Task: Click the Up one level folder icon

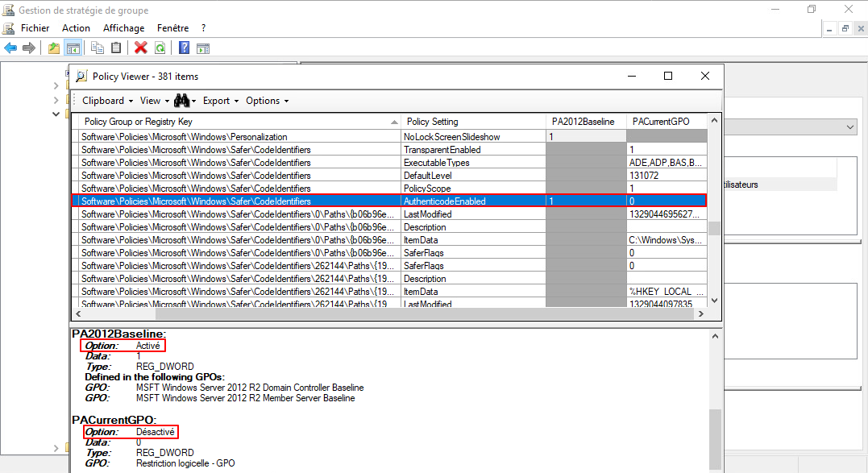Action: (x=54, y=48)
